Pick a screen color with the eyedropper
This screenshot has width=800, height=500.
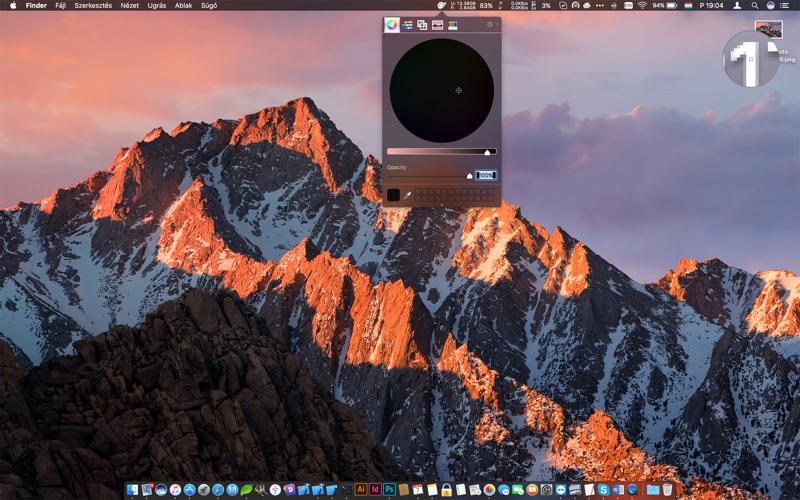tap(407, 195)
